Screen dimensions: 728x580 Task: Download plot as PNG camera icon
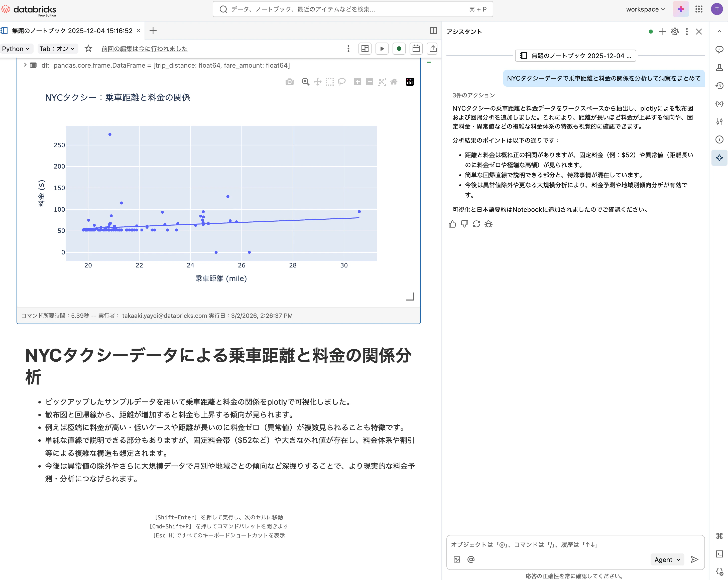289,82
